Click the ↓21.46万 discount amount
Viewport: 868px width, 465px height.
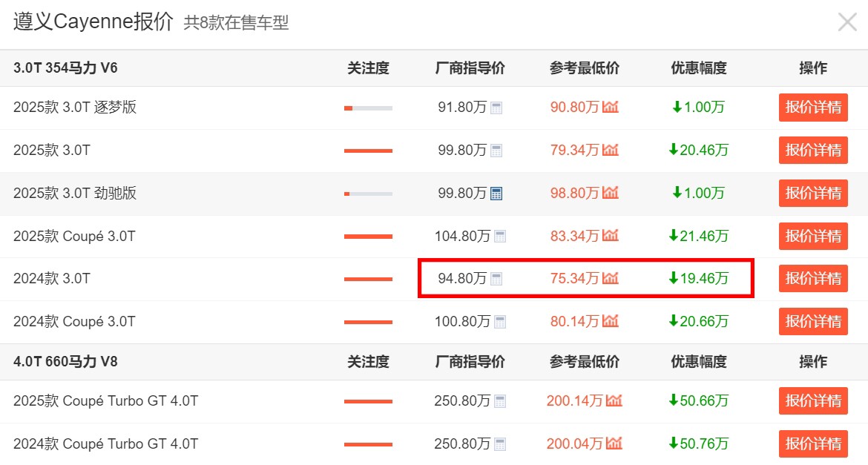(699, 236)
